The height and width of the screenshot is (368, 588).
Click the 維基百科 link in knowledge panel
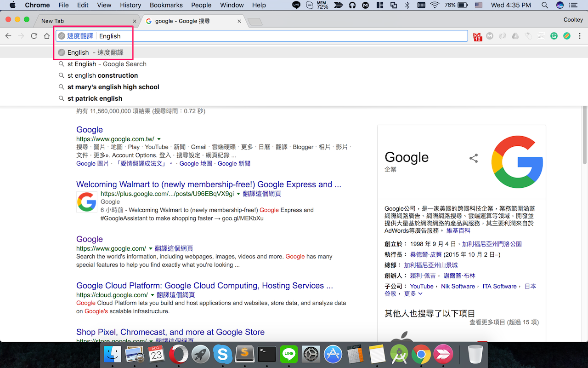[x=458, y=230]
